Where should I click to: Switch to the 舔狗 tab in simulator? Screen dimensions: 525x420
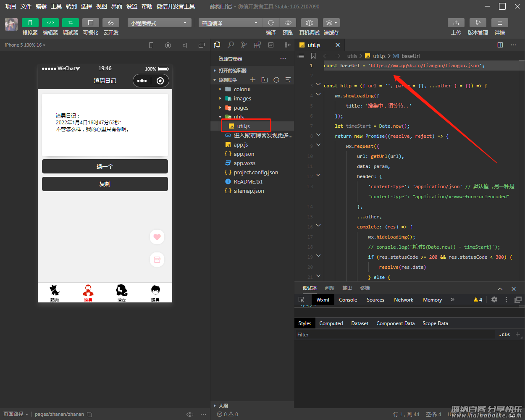(x=55, y=293)
